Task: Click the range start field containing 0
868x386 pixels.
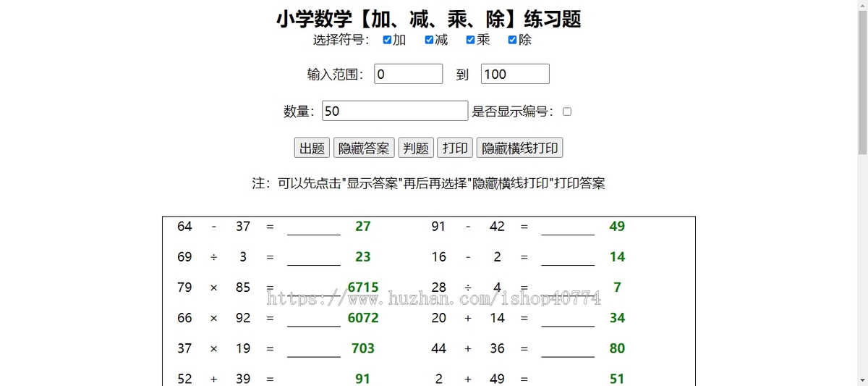Action: (408, 74)
